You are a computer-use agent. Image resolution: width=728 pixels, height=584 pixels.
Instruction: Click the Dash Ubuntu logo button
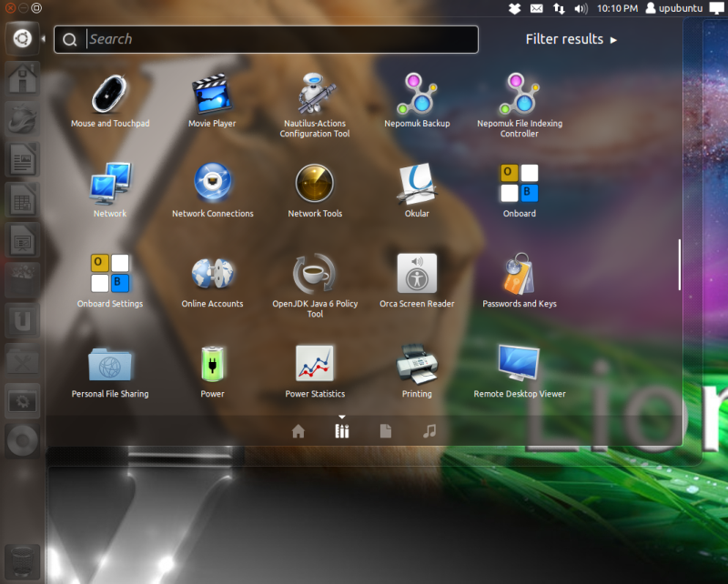click(22, 38)
